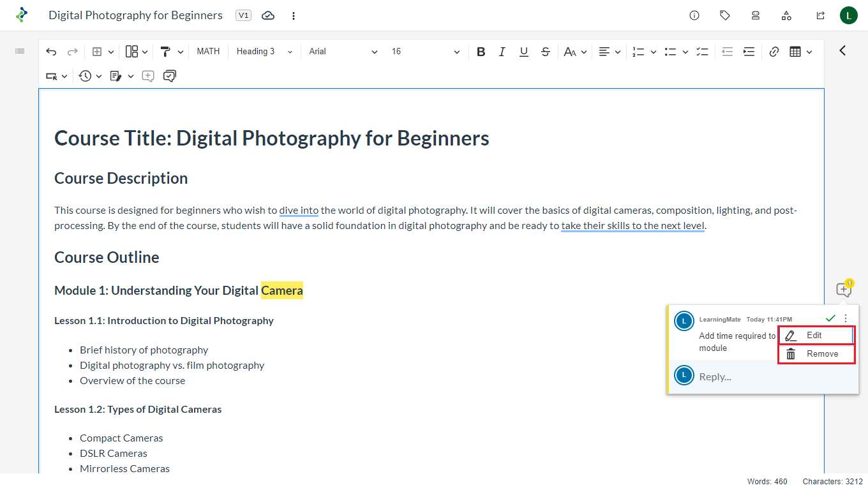Click the MATH button

click(208, 52)
